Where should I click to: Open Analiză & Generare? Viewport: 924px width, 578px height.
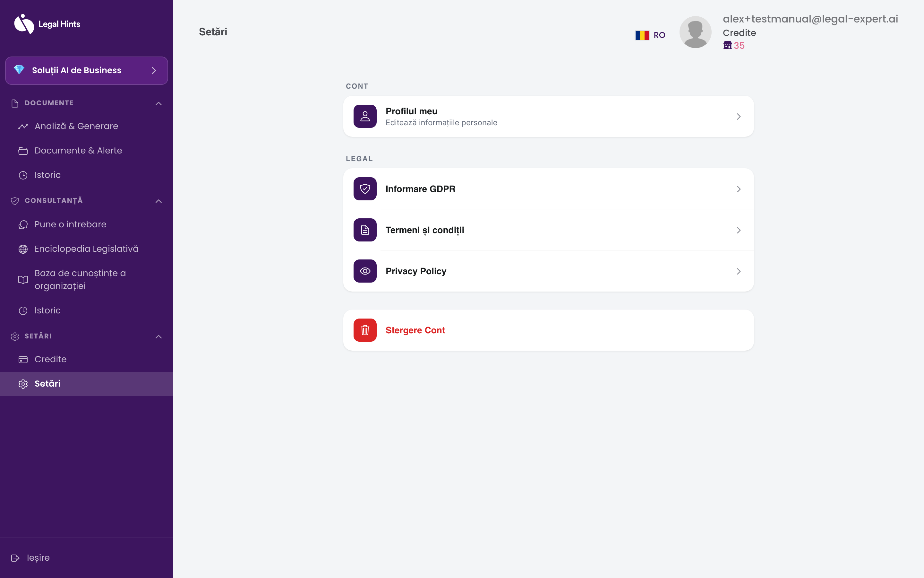(x=87, y=126)
